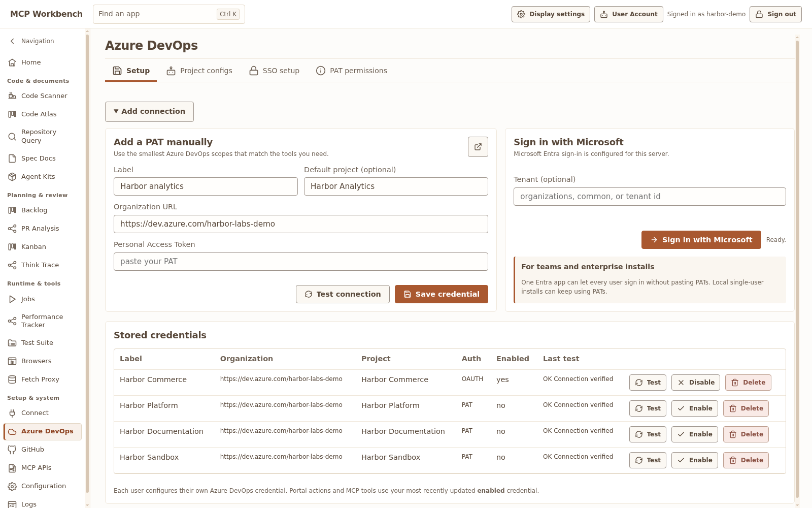Click the Organization URL field

301,224
